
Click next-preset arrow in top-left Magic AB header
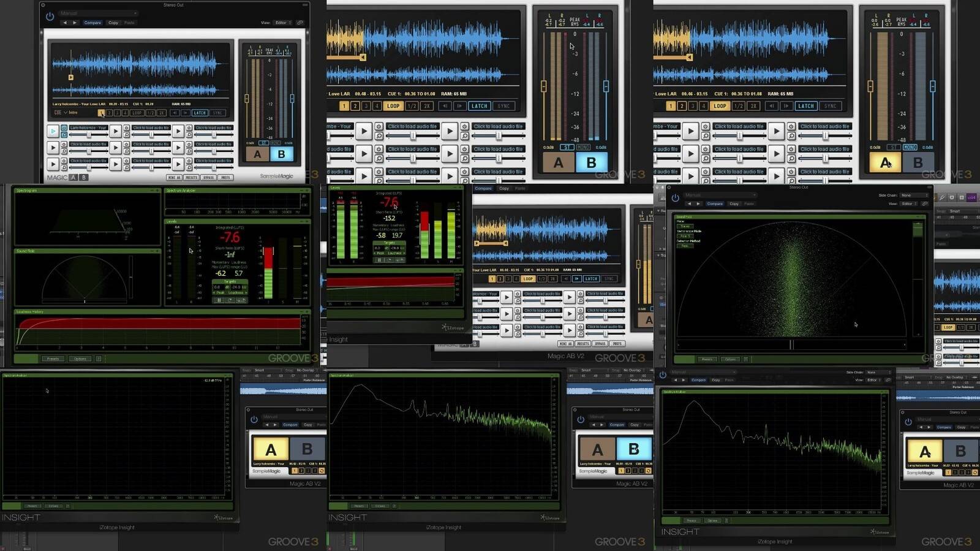point(75,23)
